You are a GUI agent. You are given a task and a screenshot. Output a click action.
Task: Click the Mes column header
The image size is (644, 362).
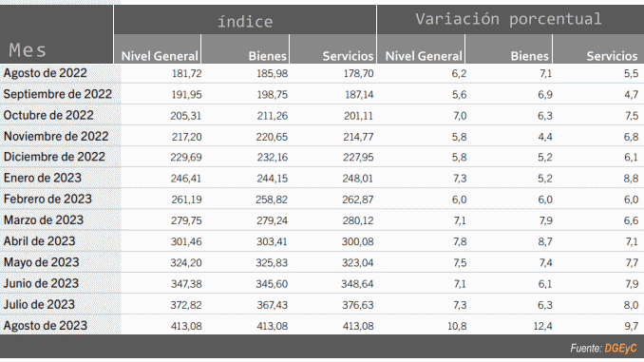(28, 50)
